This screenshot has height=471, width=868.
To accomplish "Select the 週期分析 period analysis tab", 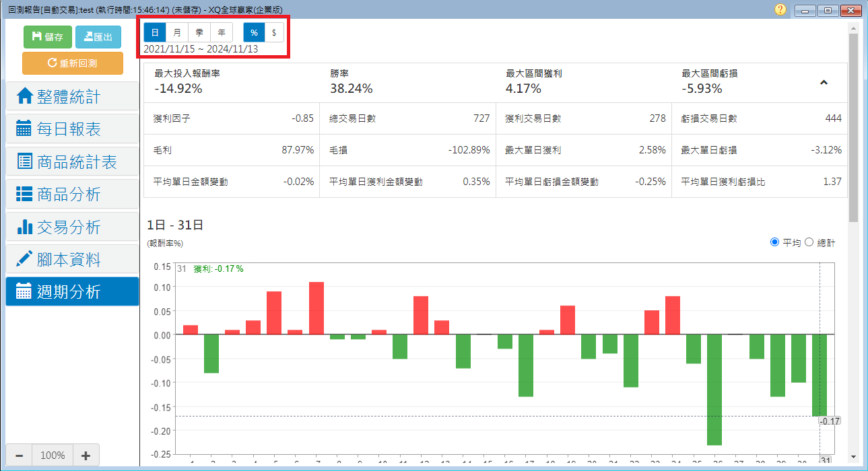I will point(72,292).
